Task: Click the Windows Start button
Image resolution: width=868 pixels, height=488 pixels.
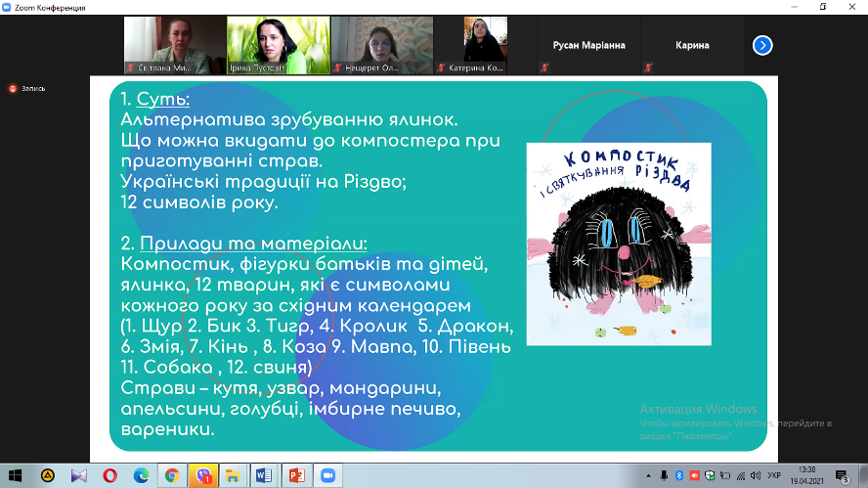Action: [x=15, y=475]
